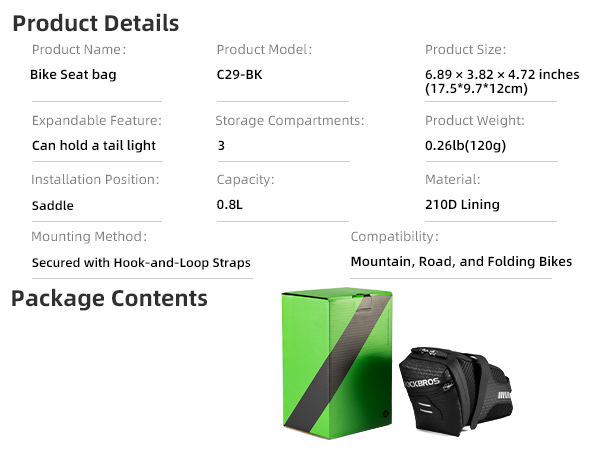Click the Package Contents heading

coord(109,298)
